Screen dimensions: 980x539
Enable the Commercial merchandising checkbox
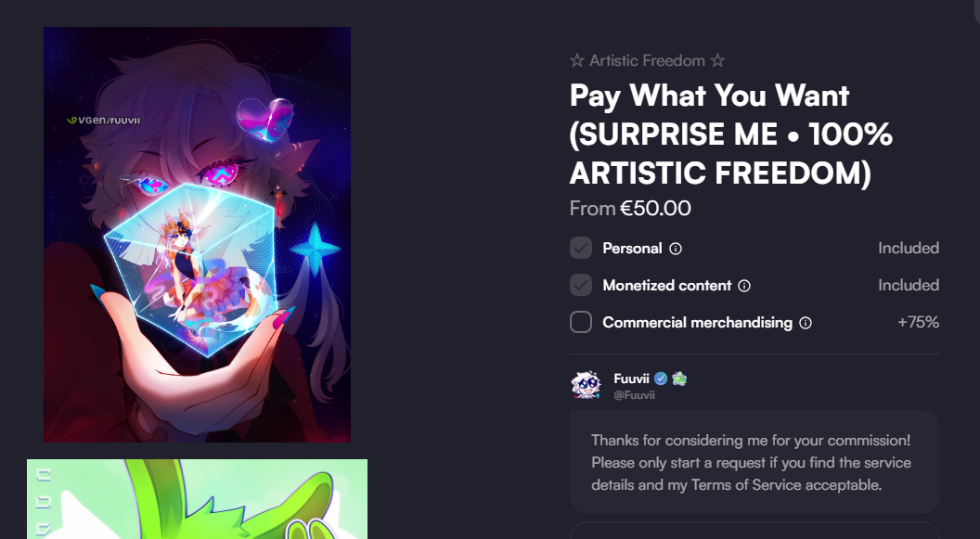(581, 322)
